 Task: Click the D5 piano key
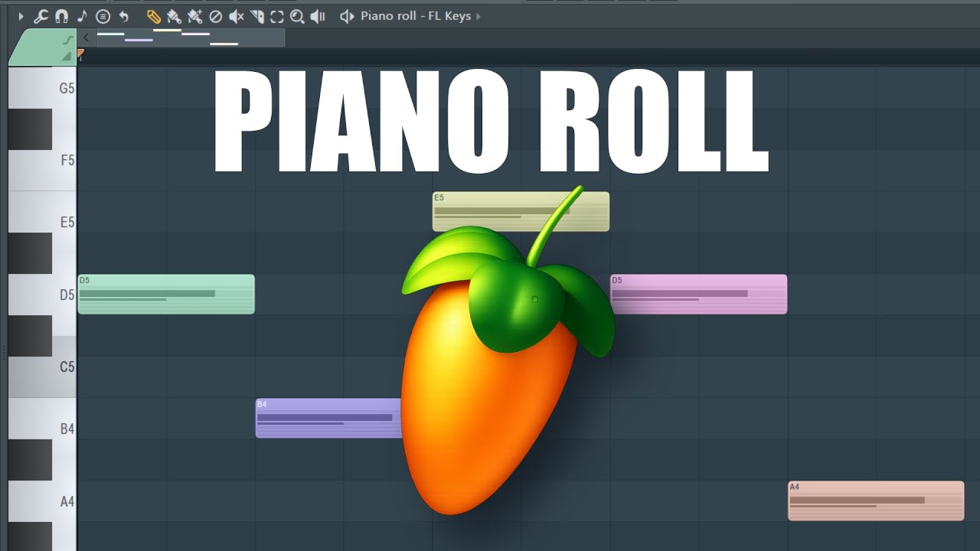(x=64, y=295)
